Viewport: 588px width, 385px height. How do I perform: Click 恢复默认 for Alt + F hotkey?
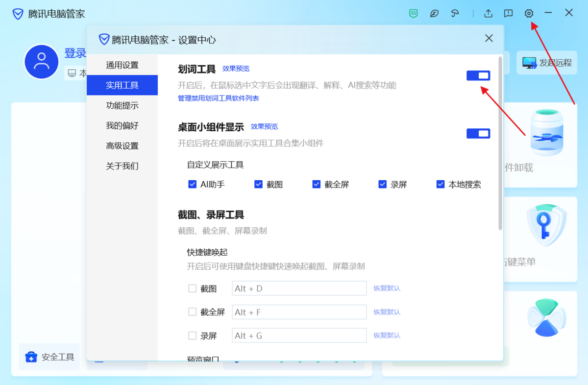click(x=387, y=312)
